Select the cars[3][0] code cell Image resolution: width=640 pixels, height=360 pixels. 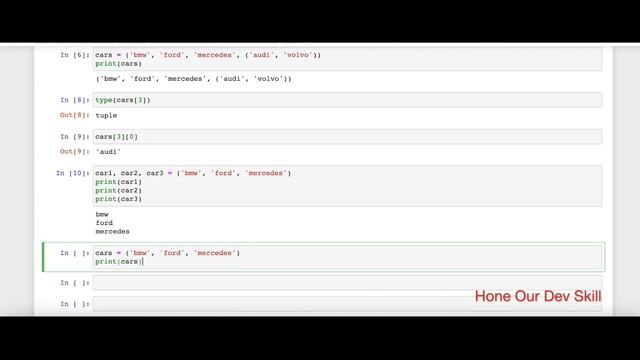click(347, 137)
